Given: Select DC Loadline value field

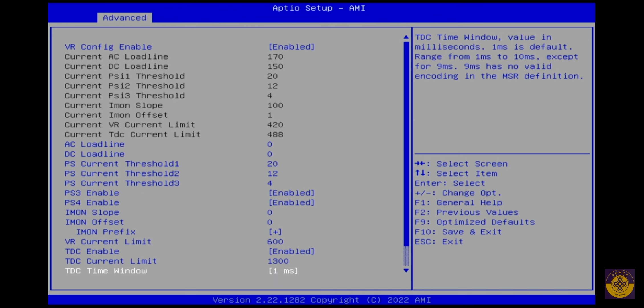Looking at the screenshot, I should click(270, 154).
